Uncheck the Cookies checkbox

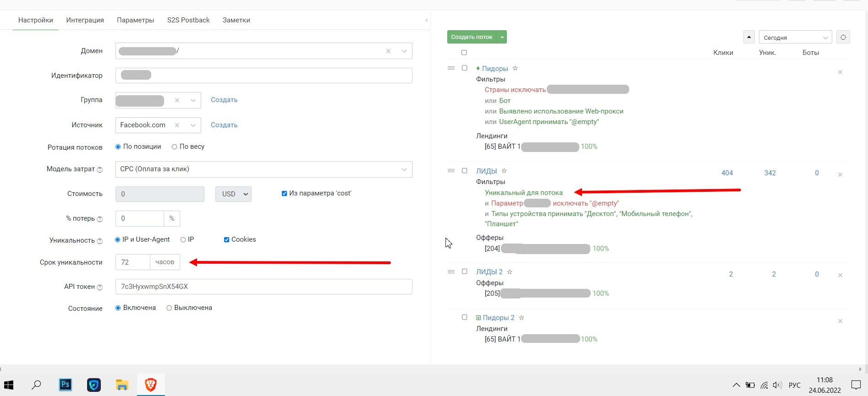click(226, 239)
